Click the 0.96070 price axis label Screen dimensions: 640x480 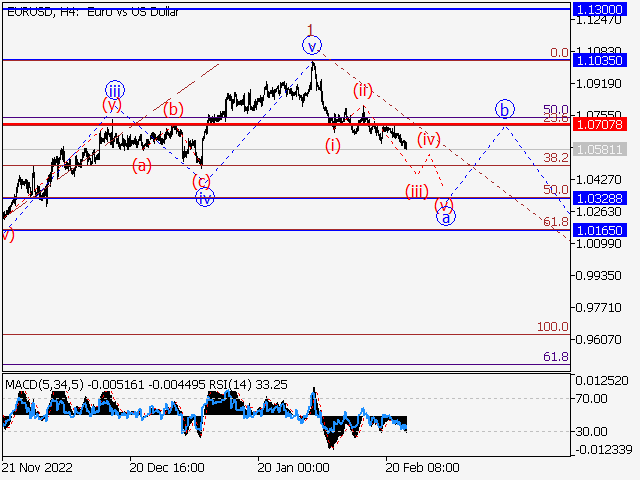point(598,339)
